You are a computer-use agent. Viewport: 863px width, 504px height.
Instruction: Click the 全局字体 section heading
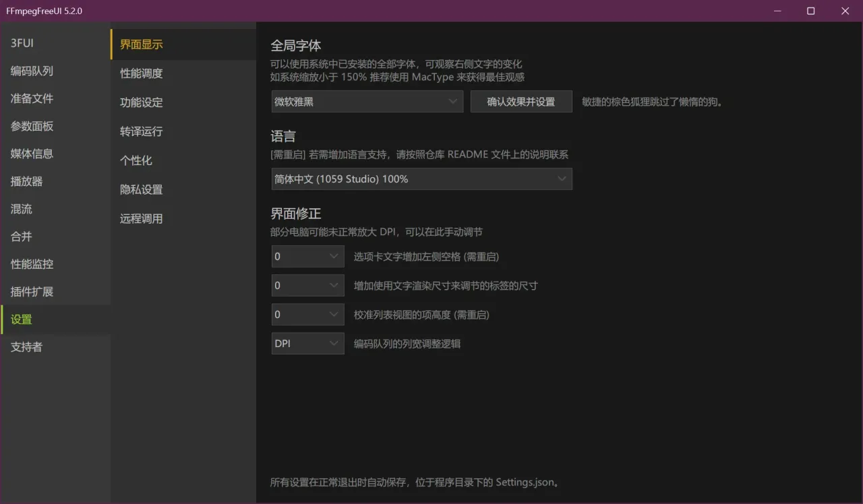296,46
